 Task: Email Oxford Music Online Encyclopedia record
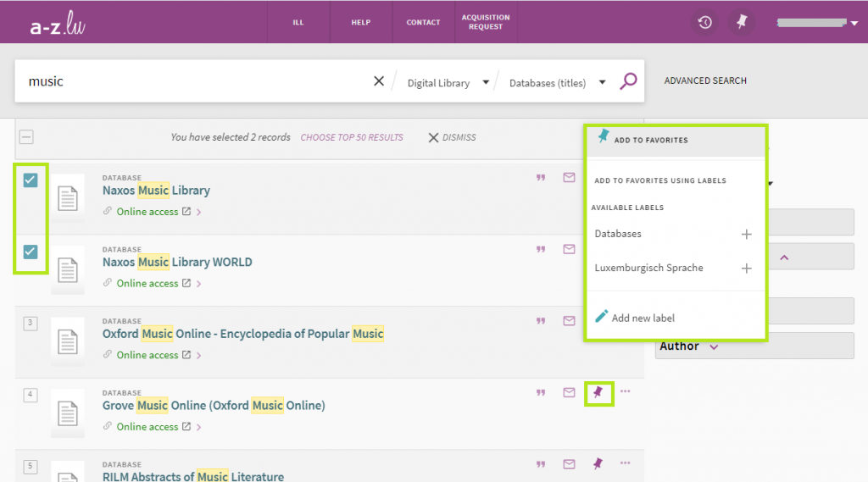click(x=569, y=321)
